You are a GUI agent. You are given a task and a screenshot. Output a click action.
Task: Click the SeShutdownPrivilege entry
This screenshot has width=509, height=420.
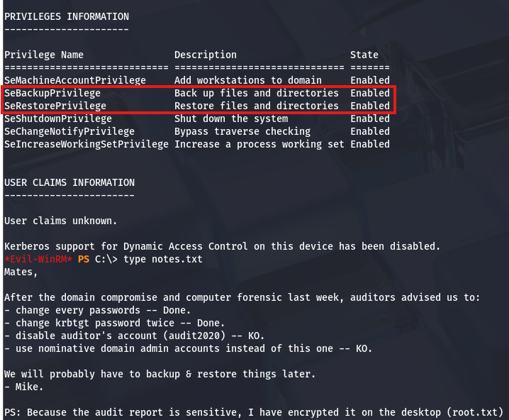point(58,118)
